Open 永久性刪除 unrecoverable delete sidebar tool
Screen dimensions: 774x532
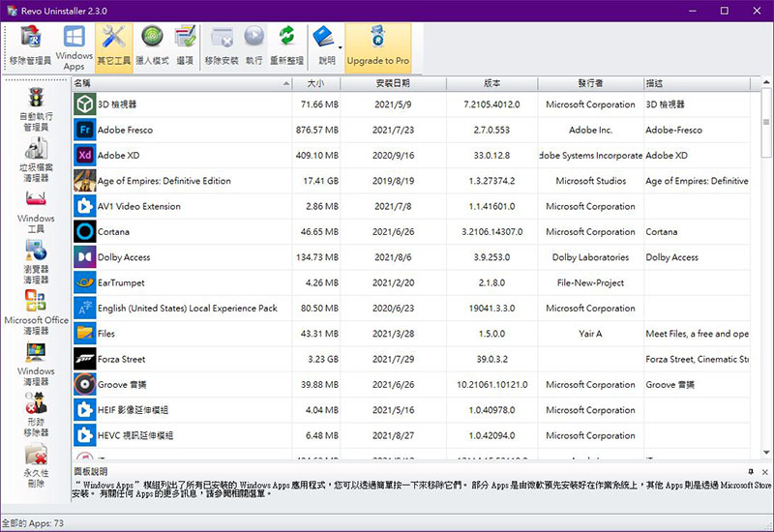pyautogui.click(x=36, y=465)
